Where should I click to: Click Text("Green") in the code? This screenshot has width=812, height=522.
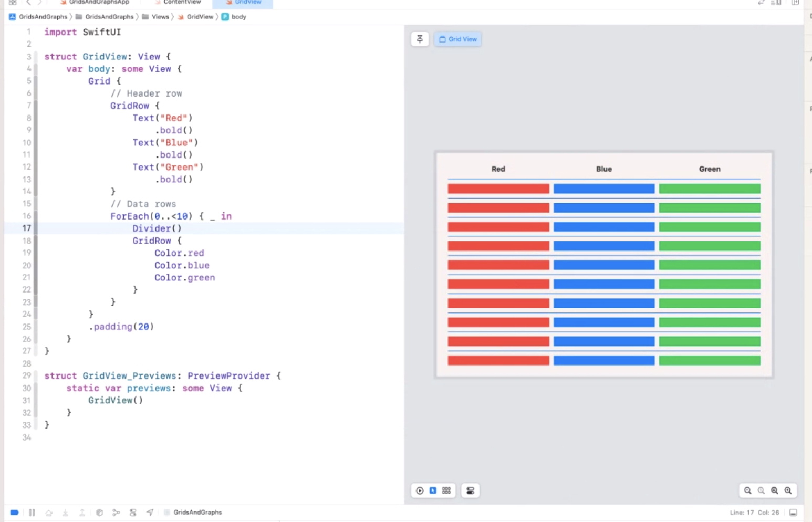coord(168,167)
